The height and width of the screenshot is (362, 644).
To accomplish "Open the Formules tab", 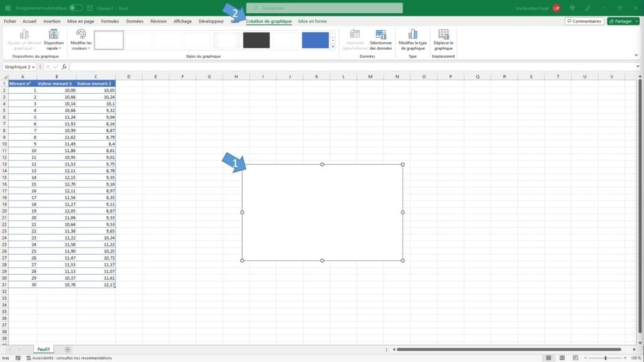I will [110, 21].
